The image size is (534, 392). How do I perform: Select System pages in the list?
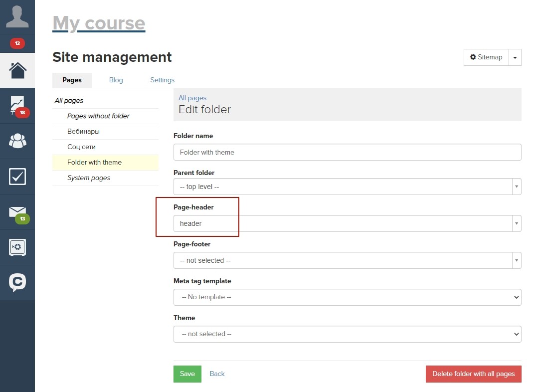tap(89, 178)
